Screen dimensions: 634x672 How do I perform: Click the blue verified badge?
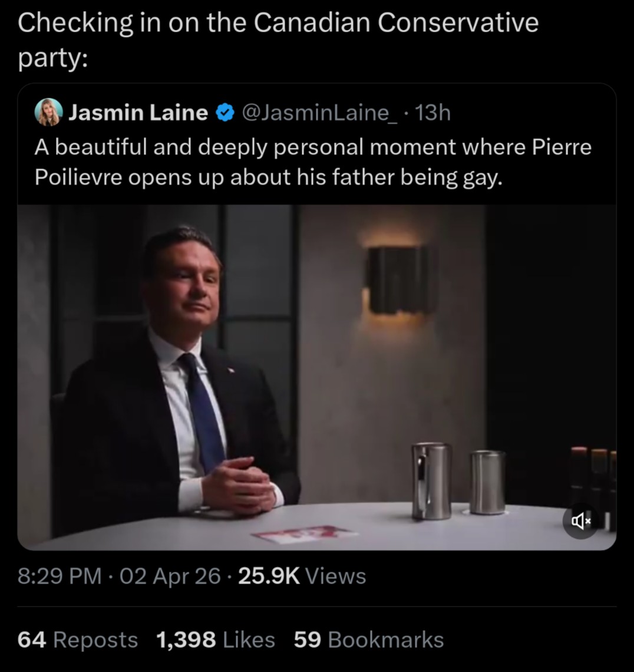[225, 113]
